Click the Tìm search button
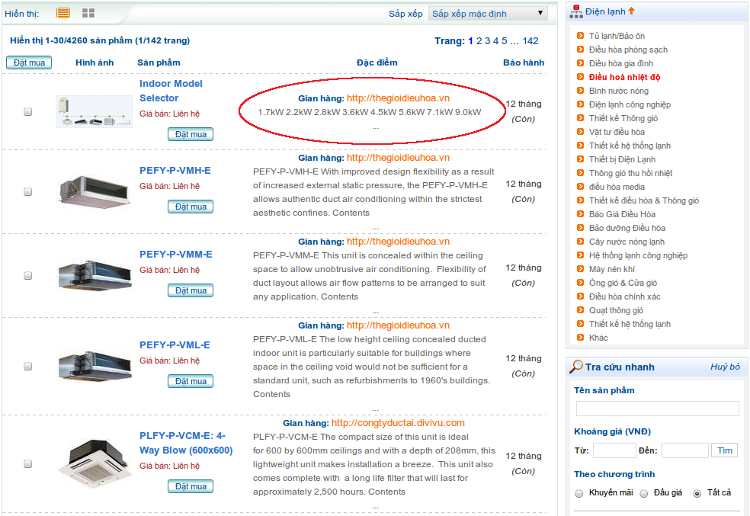The image size is (750, 516). (725, 450)
